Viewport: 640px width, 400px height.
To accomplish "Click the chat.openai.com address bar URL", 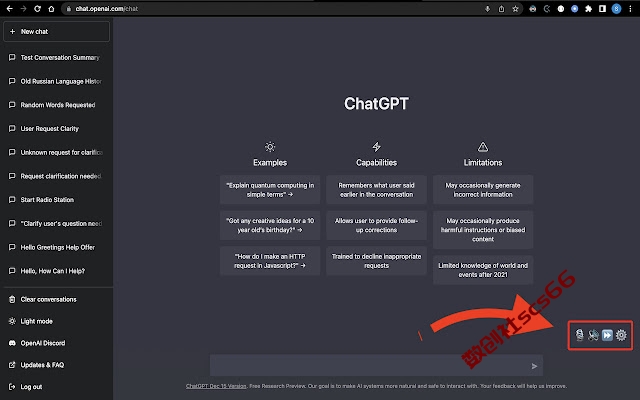I will pos(107,9).
